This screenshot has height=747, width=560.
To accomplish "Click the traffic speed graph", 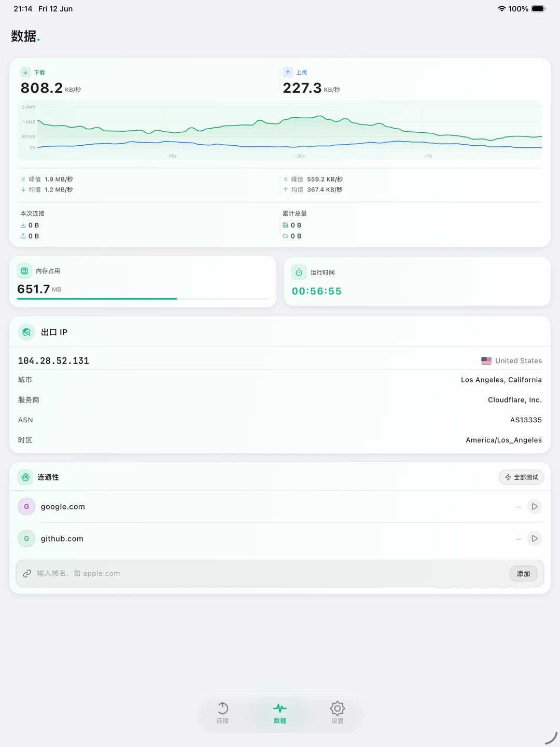I will tap(280, 130).
